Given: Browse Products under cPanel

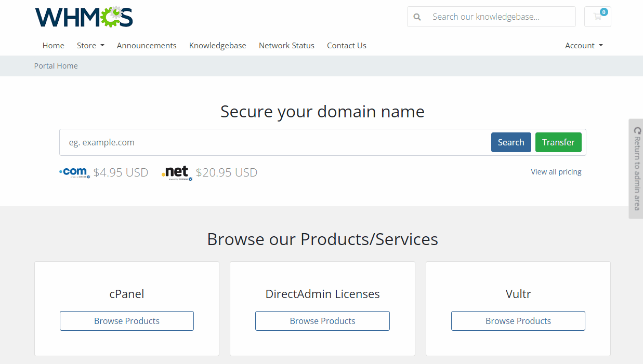Looking at the screenshot, I should [x=126, y=321].
